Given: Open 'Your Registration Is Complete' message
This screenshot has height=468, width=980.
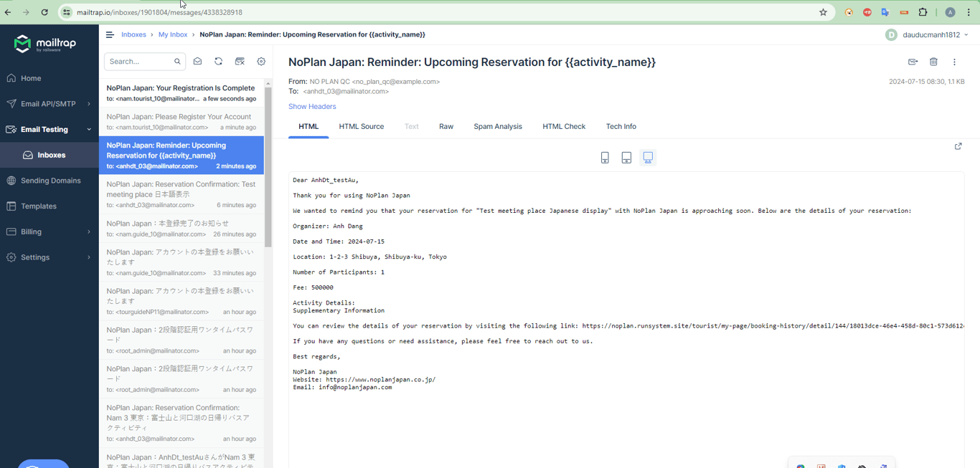Looking at the screenshot, I should 181,93.
